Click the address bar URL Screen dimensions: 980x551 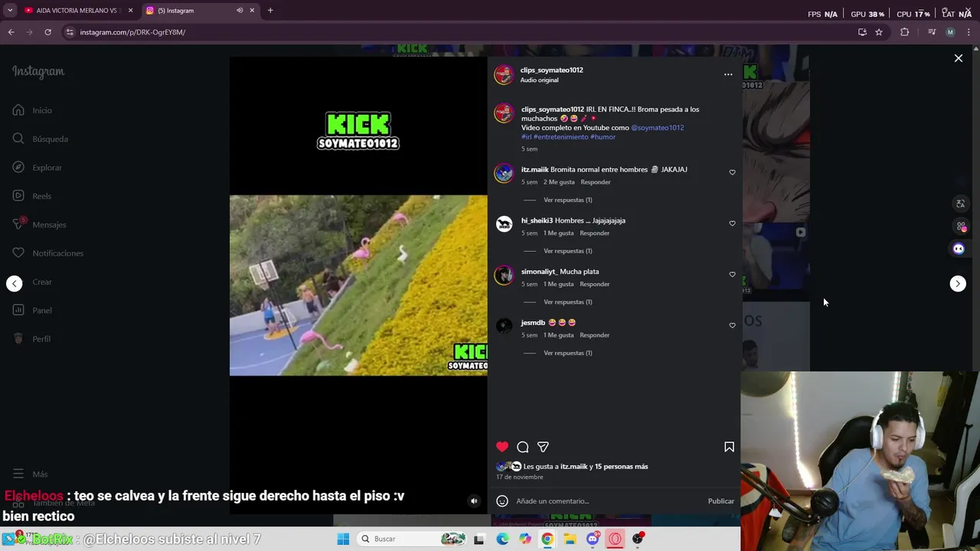coord(132,32)
